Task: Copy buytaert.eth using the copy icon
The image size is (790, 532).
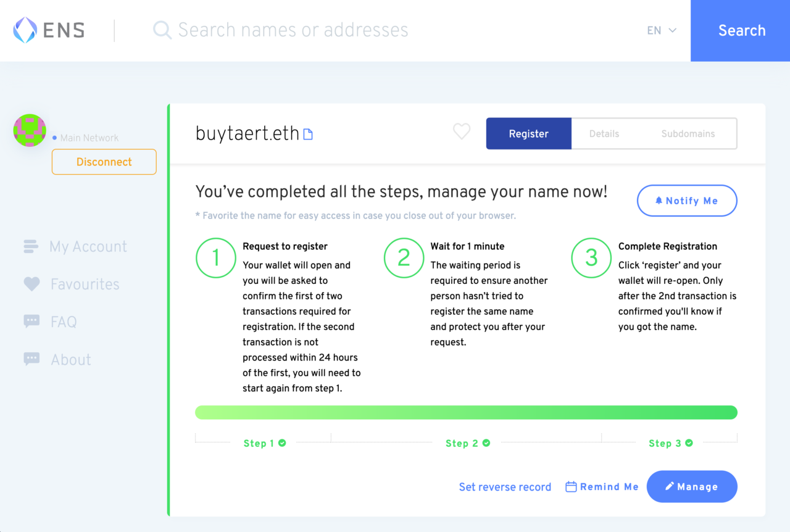Action: pyautogui.click(x=308, y=134)
